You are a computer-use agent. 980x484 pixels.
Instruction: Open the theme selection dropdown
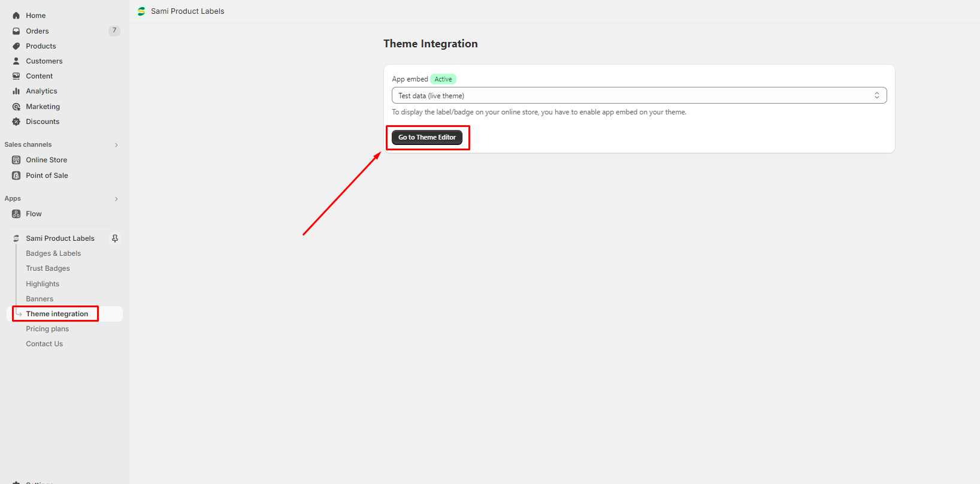639,96
